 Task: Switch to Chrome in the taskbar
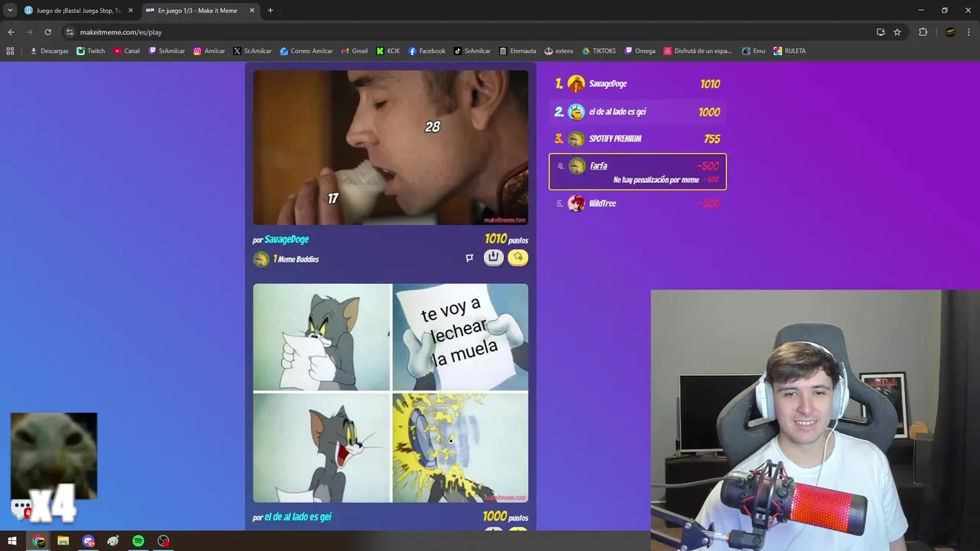click(x=38, y=541)
